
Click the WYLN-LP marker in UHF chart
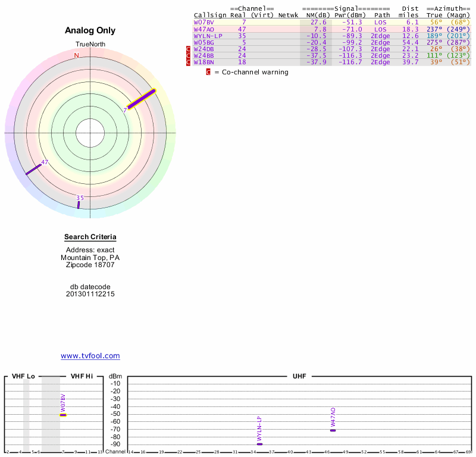(259, 444)
